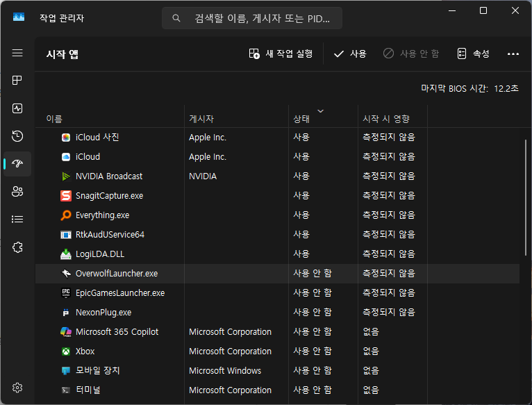The height and width of the screenshot is (405, 532).
Task: Click 없음 impact of 터미널 row
Action: 371,390
